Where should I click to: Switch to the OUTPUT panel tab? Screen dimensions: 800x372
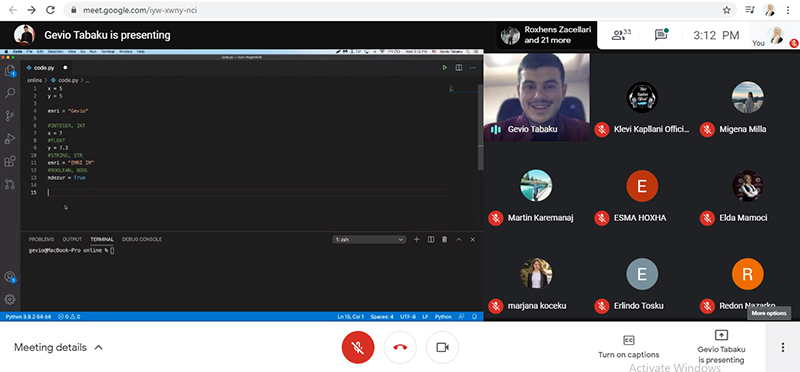tap(72, 239)
